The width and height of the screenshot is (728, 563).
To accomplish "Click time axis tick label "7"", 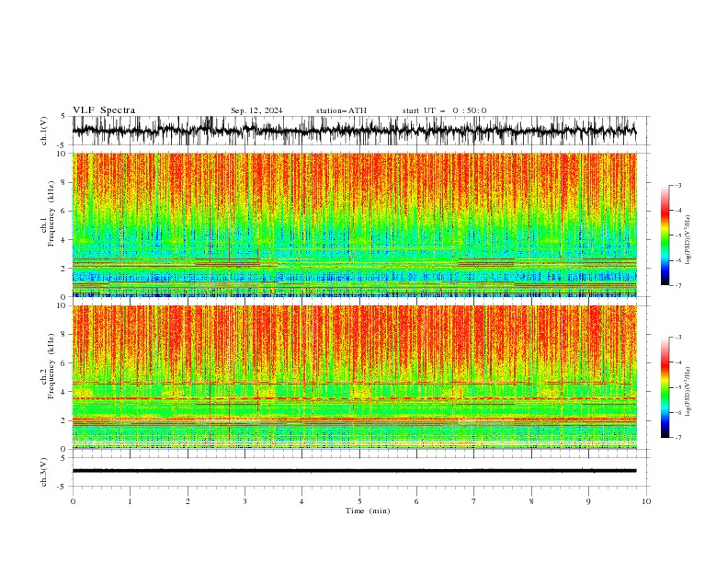I will pyautogui.click(x=473, y=501).
